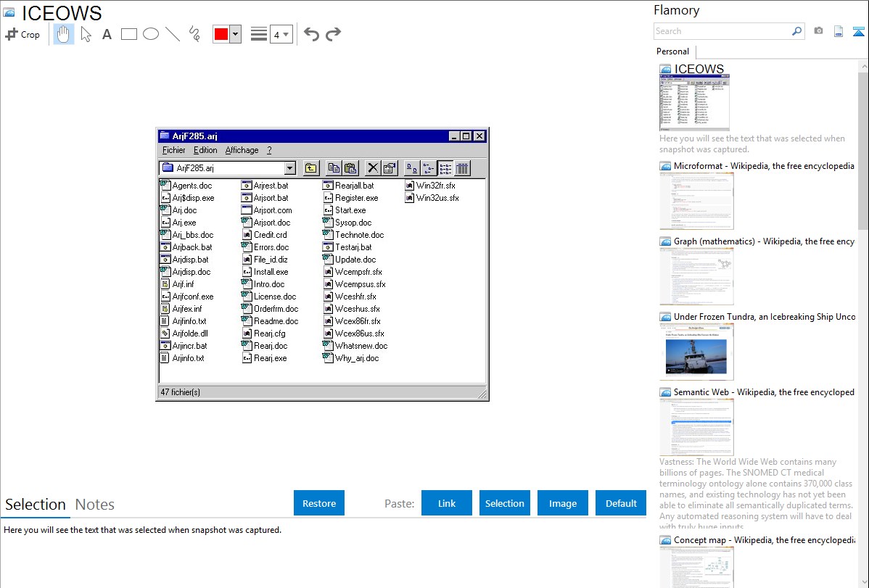
Task: Open the line width dropdown showing 4
Action: (281, 35)
